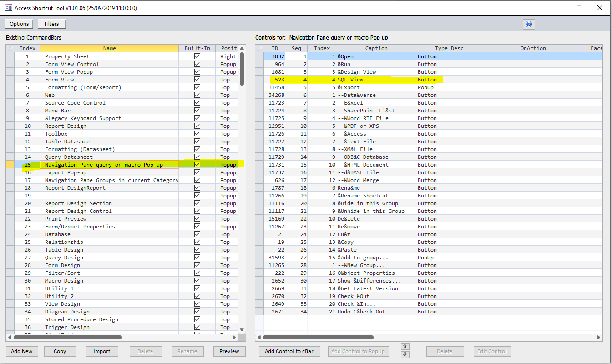Click the OnAction column header
This screenshot has width=612, height=364.
tap(533, 48)
